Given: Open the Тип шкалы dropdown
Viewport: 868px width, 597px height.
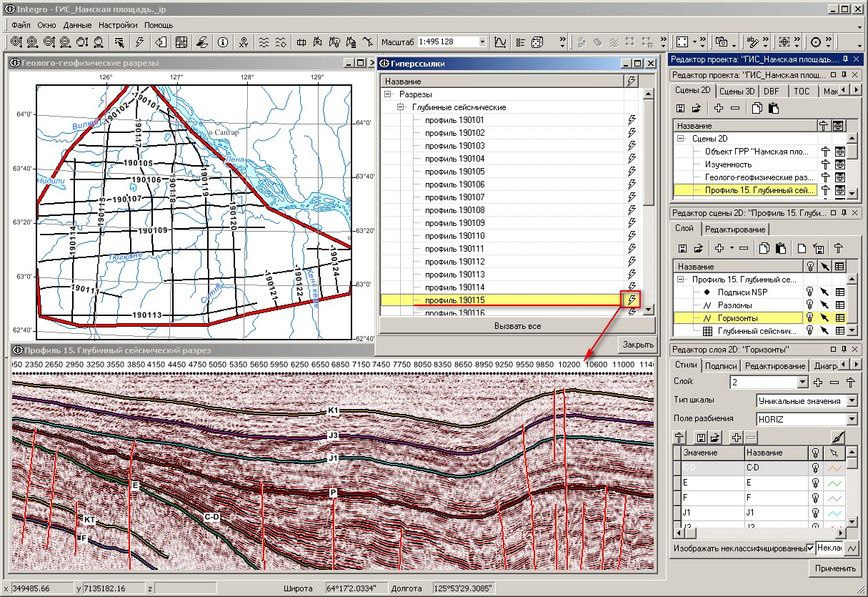Looking at the screenshot, I should tap(852, 401).
